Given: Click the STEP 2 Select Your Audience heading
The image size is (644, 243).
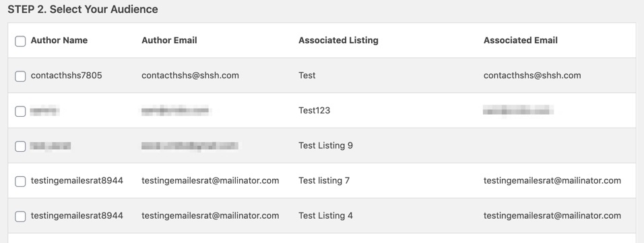Looking at the screenshot, I should point(83,9).
